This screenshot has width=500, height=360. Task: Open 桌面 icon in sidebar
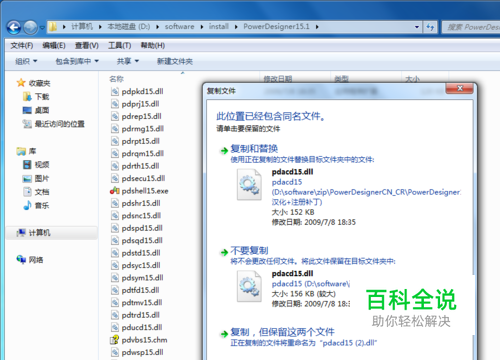tap(27, 110)
